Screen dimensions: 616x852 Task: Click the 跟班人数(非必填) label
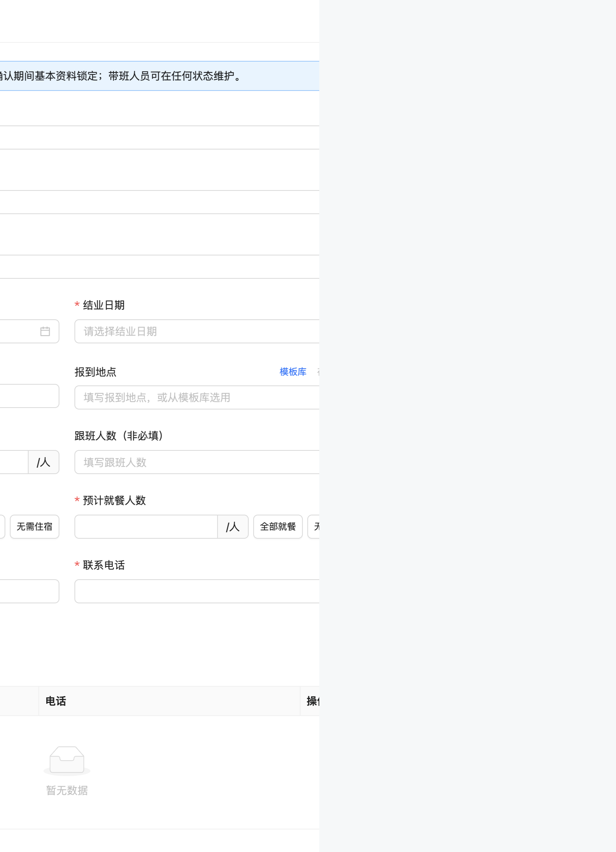pyautogui.click(x=119, y=436)
